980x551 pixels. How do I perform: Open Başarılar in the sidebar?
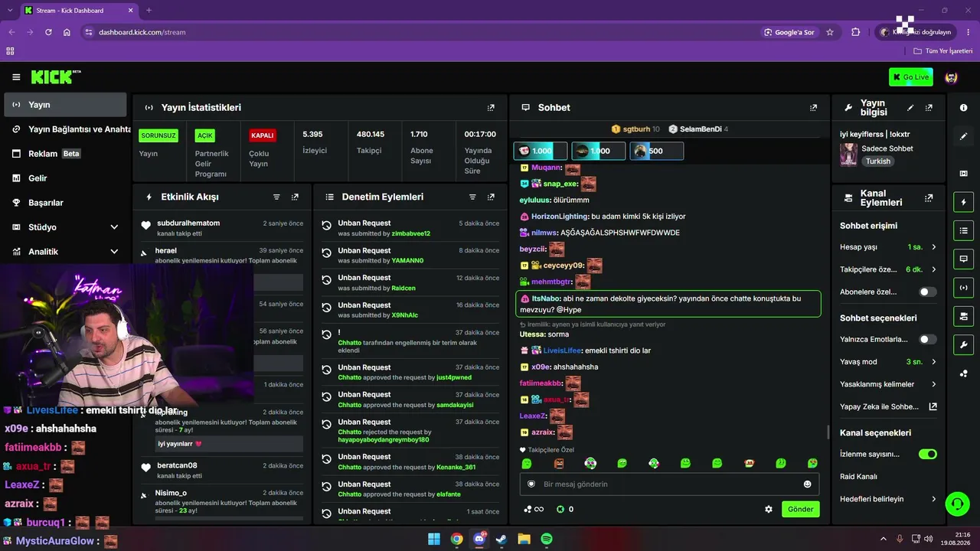pos(65,203)
